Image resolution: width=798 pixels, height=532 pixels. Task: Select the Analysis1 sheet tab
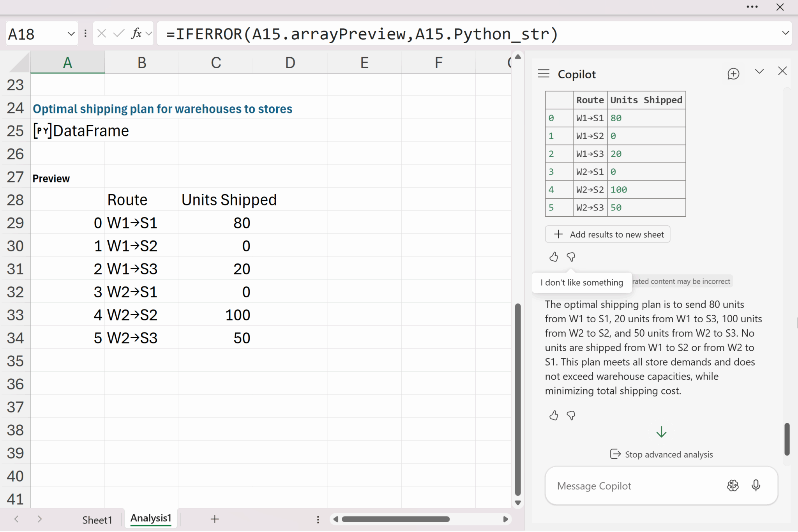(151, 518)
